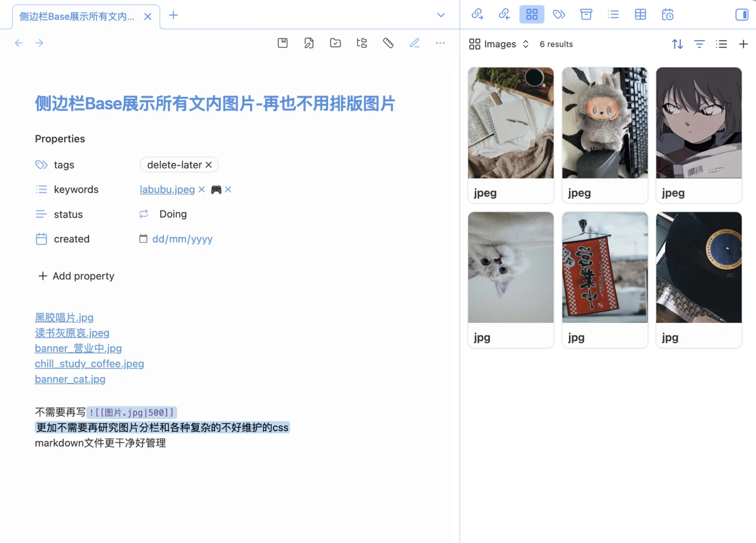Open the calendar panel in sidebar

668,15
